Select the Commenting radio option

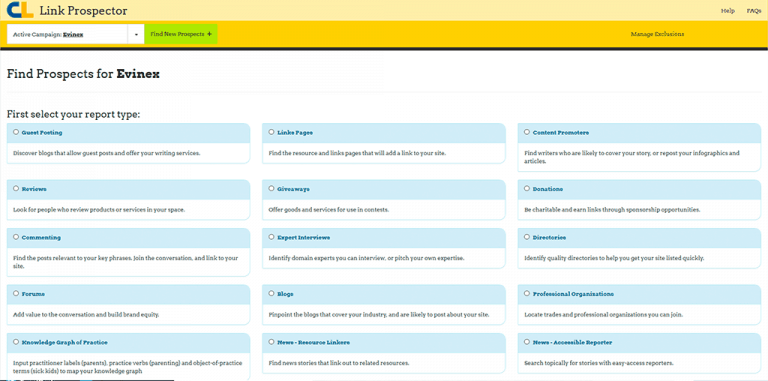(16, 237)
